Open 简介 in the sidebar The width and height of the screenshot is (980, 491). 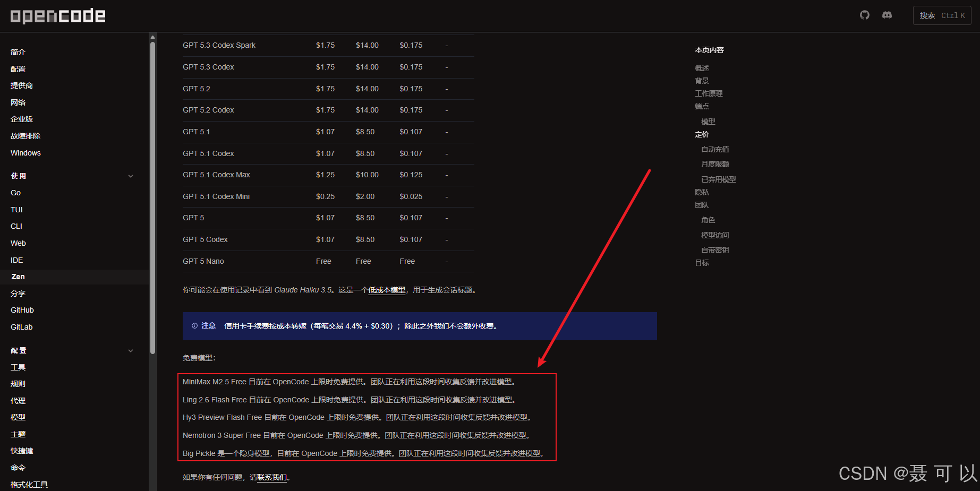coord(18,52)
